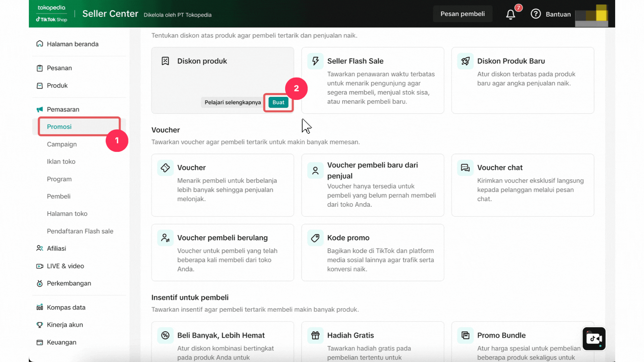Click the Pesan pembeli button
644x362 pixels.
(x=463, y=14)
